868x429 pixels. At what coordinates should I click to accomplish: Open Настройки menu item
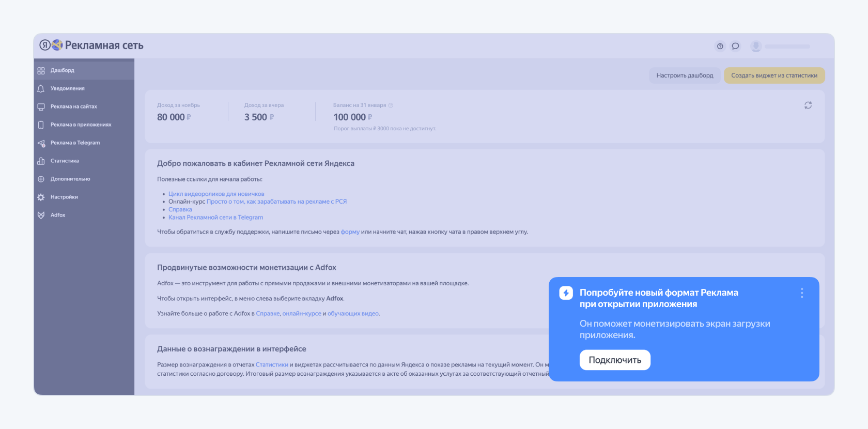click(x=84, y=197)
